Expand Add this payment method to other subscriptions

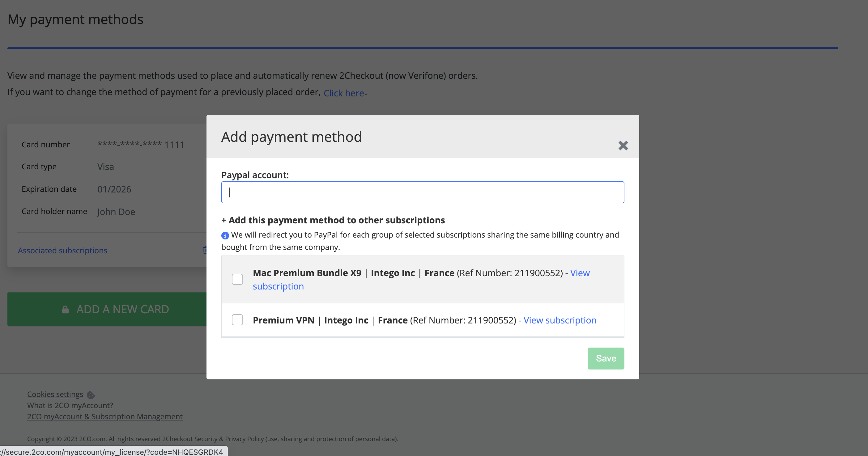tap(333, 220)
